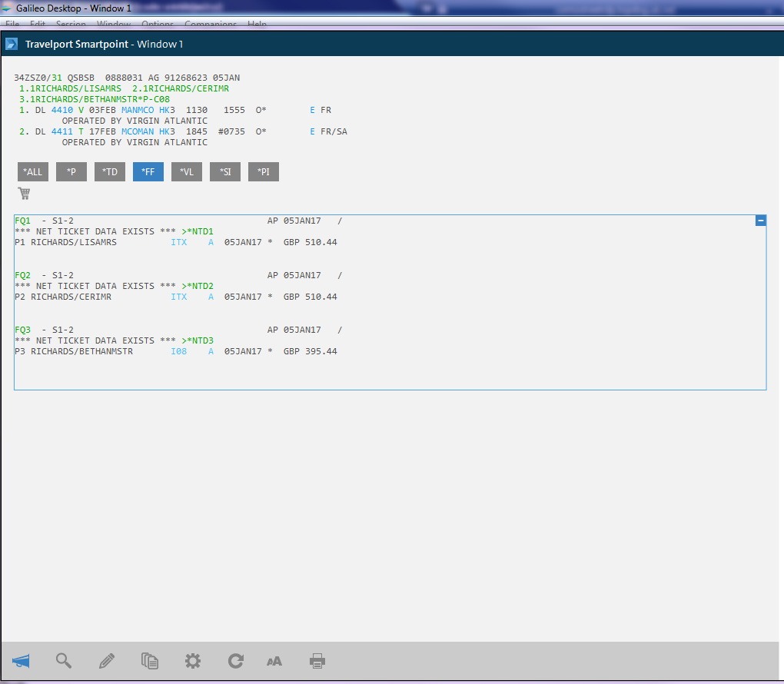Click passenger 3.1RICHARDS/BETHANMSTR*P-C08

coord(95,99)
